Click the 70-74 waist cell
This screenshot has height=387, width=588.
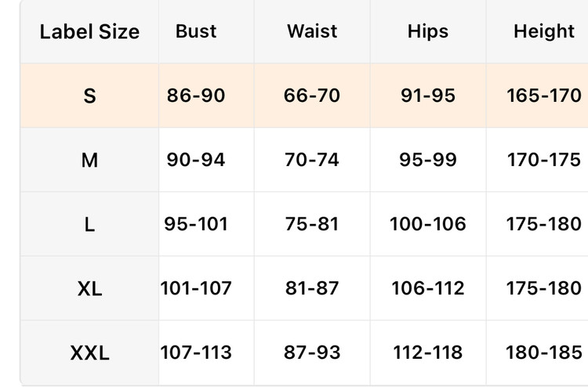pos(312,160)
